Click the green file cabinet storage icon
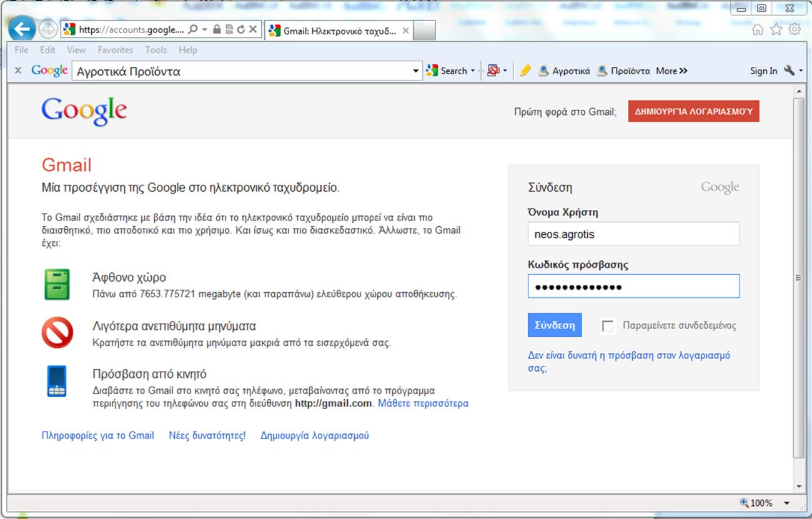This screenshot has height=519, width=812. pos(57,285)
